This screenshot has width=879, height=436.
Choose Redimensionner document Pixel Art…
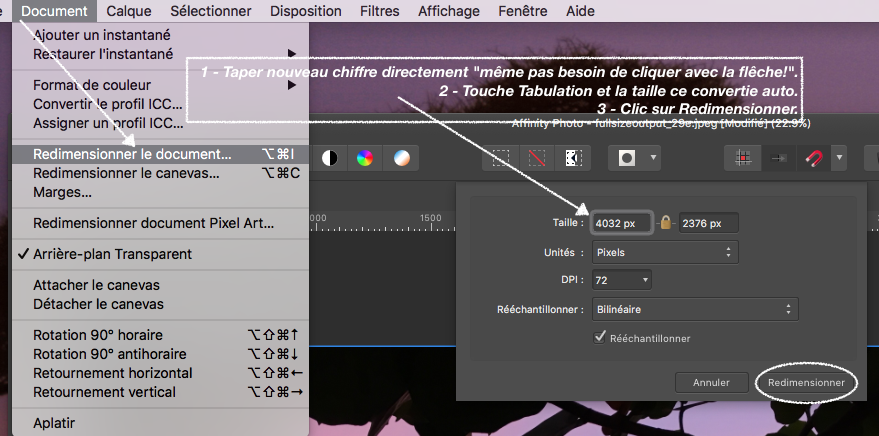(160, 223)
